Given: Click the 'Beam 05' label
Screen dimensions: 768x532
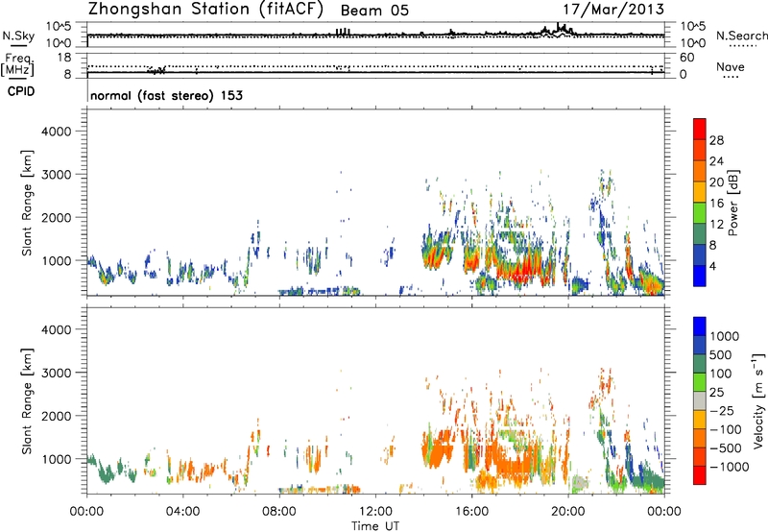Looking at the screenshot, I should tap(374, 11).
